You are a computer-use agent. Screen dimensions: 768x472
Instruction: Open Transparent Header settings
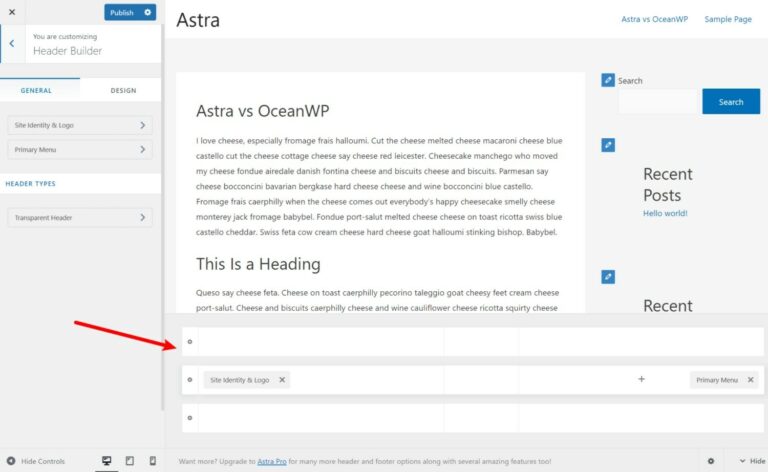[x=80, y=217]
